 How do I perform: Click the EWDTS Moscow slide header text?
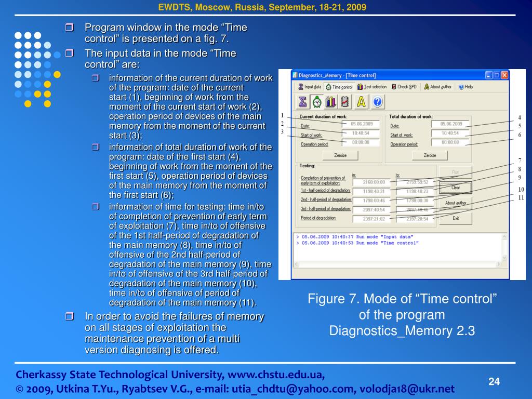[262, 7]
